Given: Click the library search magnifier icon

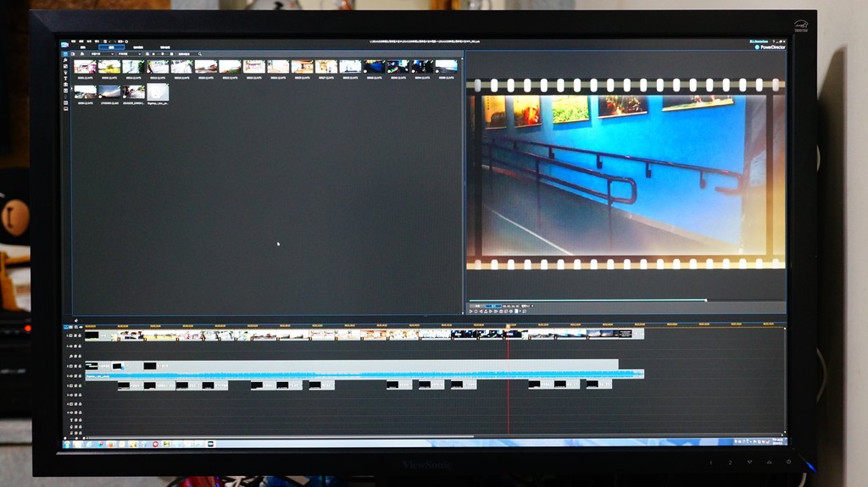Looking at the screenshot, I should [x=200, y=54].
